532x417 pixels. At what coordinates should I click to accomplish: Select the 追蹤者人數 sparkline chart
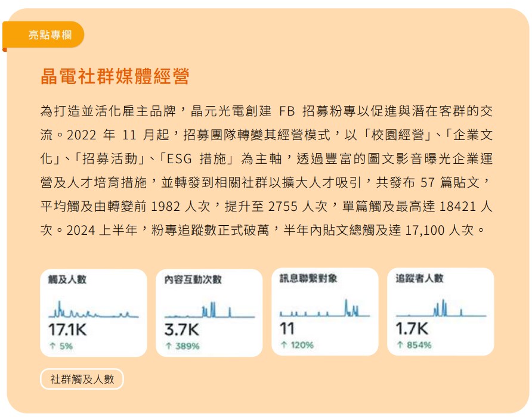(441, 309)
